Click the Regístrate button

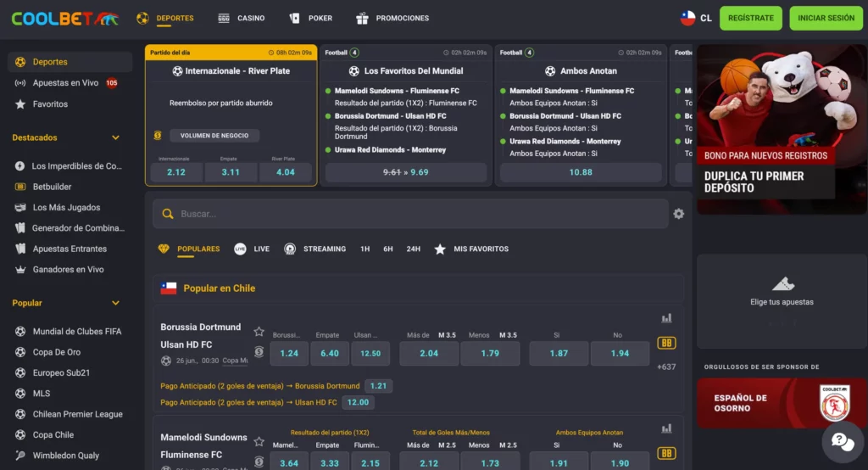[751, 19]
